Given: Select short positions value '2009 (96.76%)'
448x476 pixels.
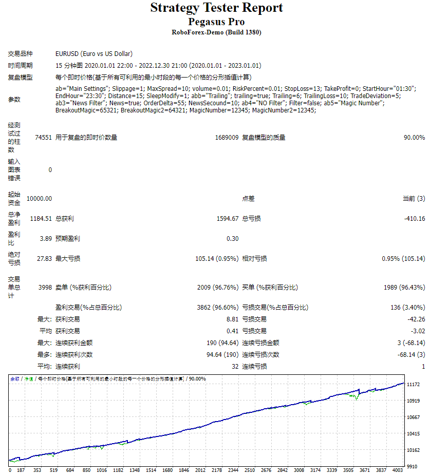Looking at the screenshot, I should click(x=218, y=287).
